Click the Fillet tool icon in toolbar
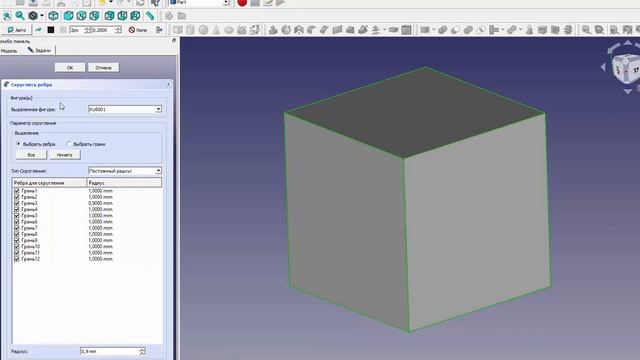 [x=311, y=30]
